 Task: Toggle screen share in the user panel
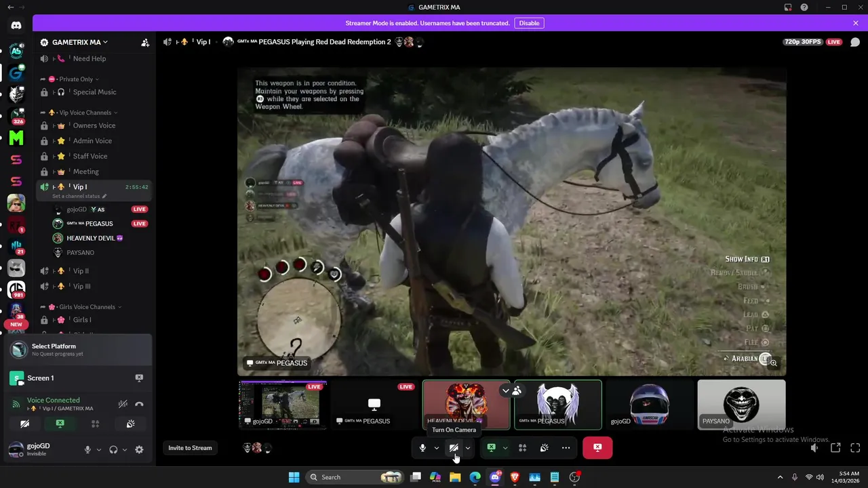(60, 424)
